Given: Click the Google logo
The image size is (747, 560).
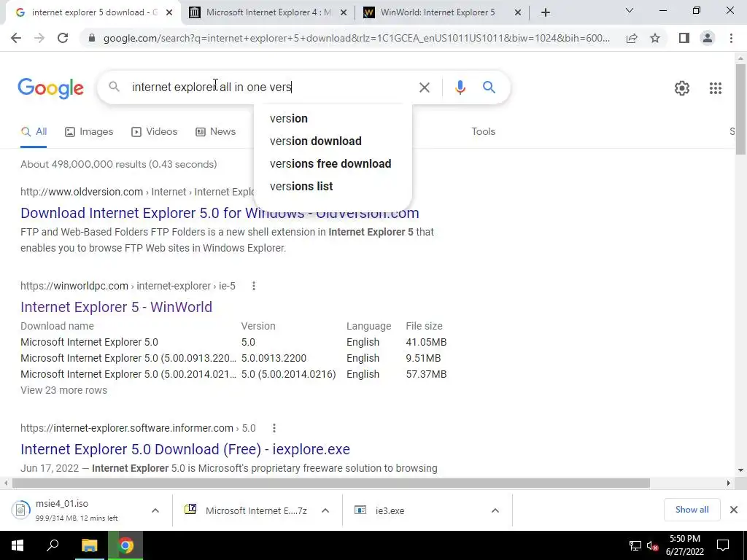Looking at the screenshot, I should coord(50,88).
